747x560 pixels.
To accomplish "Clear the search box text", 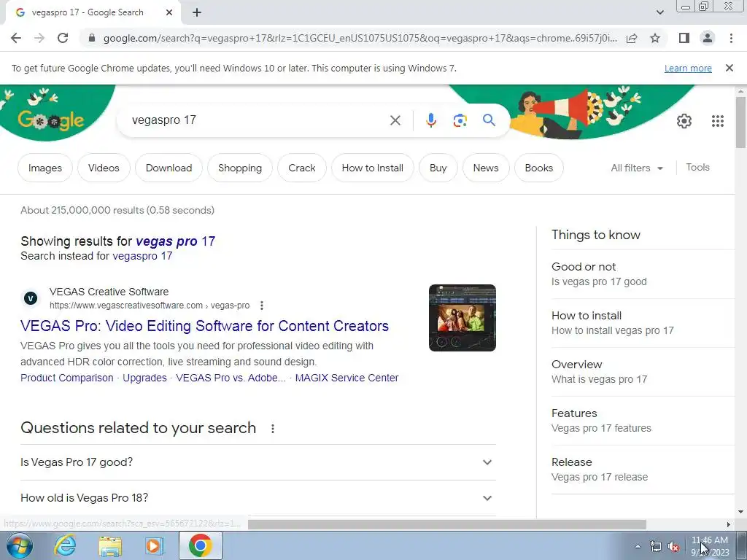I will 395,120.
